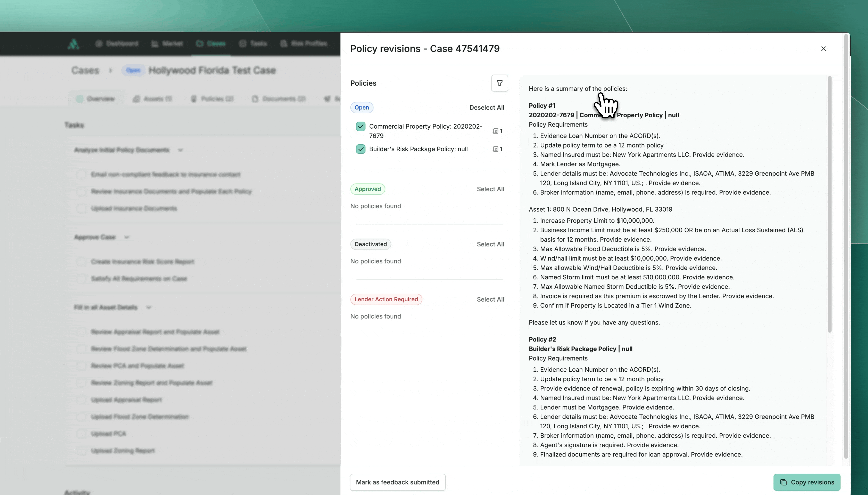Switch to the Assets (1) tab
This screenshot has height=495, width=868.
pyautogui.click(x=153, y=99)
